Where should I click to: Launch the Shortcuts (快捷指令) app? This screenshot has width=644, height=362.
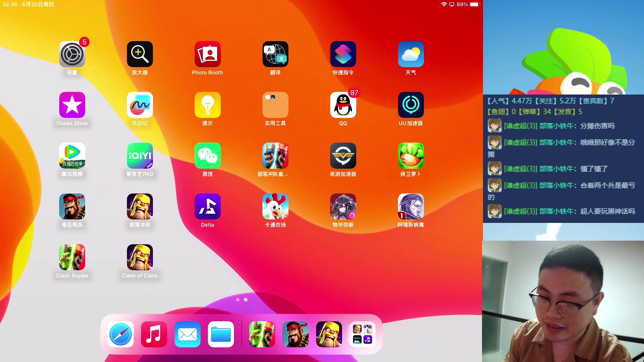pyautogui.click(x=343, y=54)
